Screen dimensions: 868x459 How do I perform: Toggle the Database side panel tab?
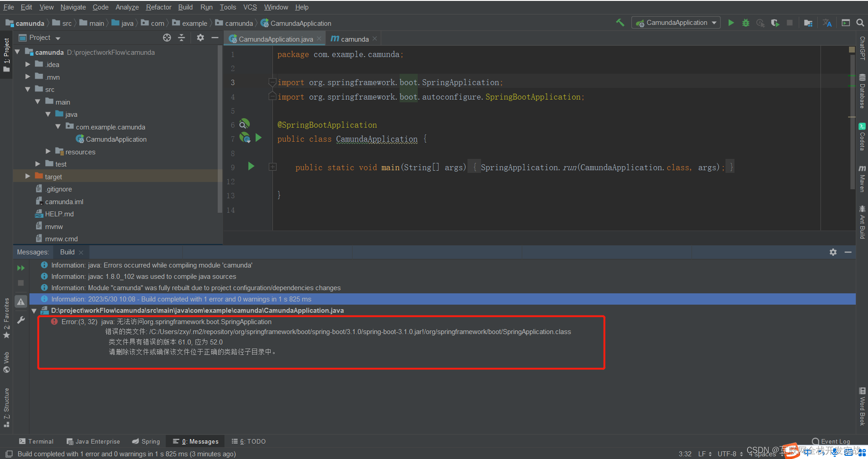click(862, 91)
